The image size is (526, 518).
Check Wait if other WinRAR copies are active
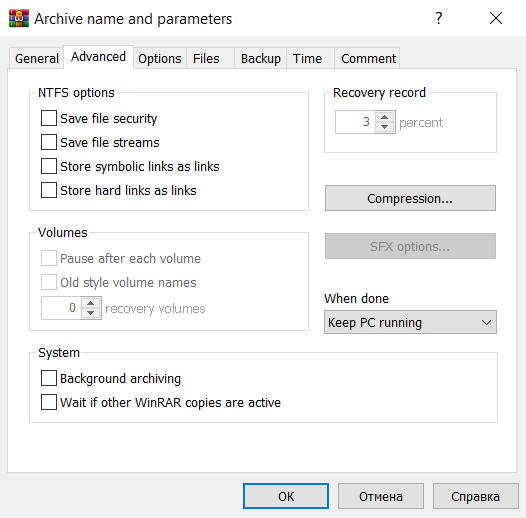click(x=49, y=402)
